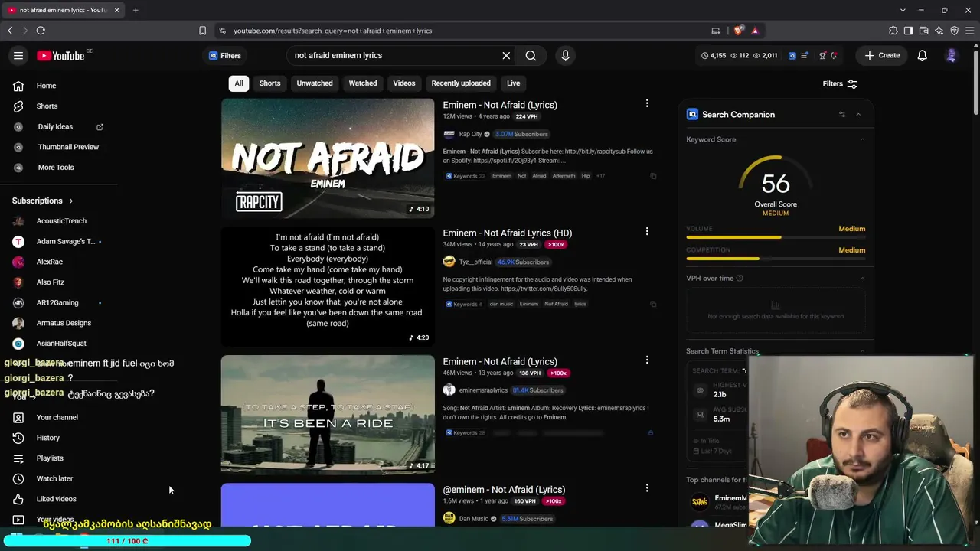Go back to the previous page
The width and height of the screenshot is (980, 551).
(10, 31)
